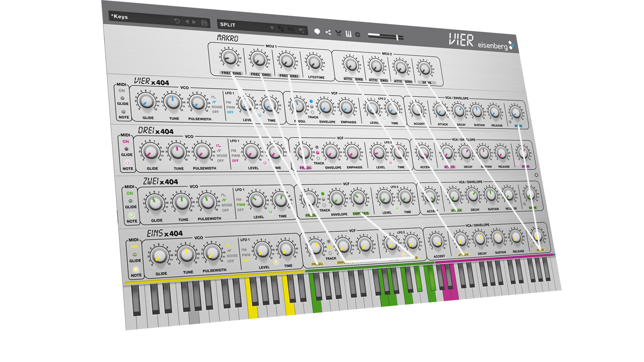This screenshot has height=362, width=644.
Task: Click the VIER DRIVE knob
Action: point(516,112)
